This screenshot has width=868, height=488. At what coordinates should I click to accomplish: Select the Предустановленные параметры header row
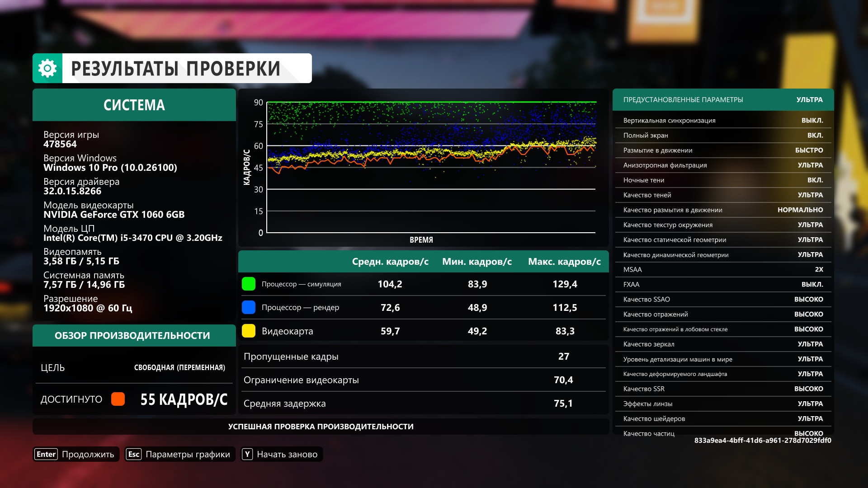pyautogui.click(x=723, y=99)
